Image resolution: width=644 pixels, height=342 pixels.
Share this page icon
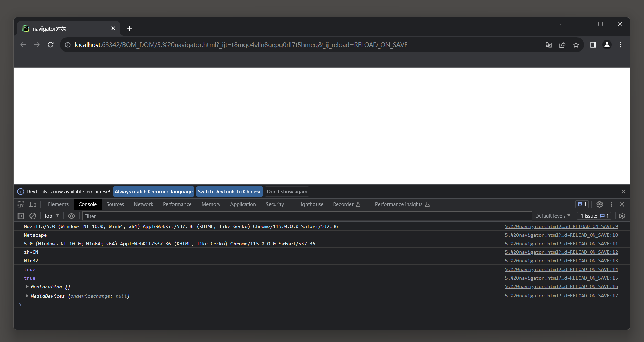[x=562, y=45]
